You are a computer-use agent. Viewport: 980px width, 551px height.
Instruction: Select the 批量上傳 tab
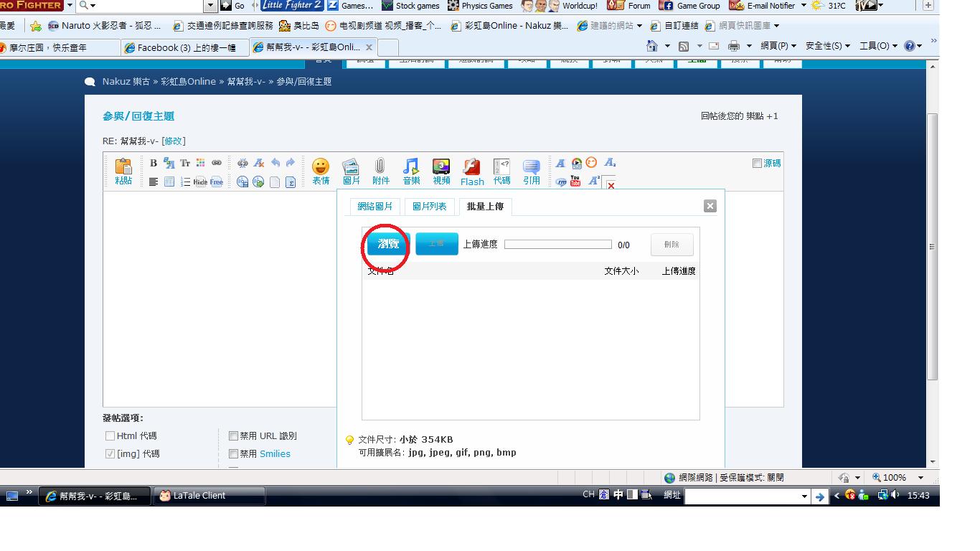(x=485, y=207)
